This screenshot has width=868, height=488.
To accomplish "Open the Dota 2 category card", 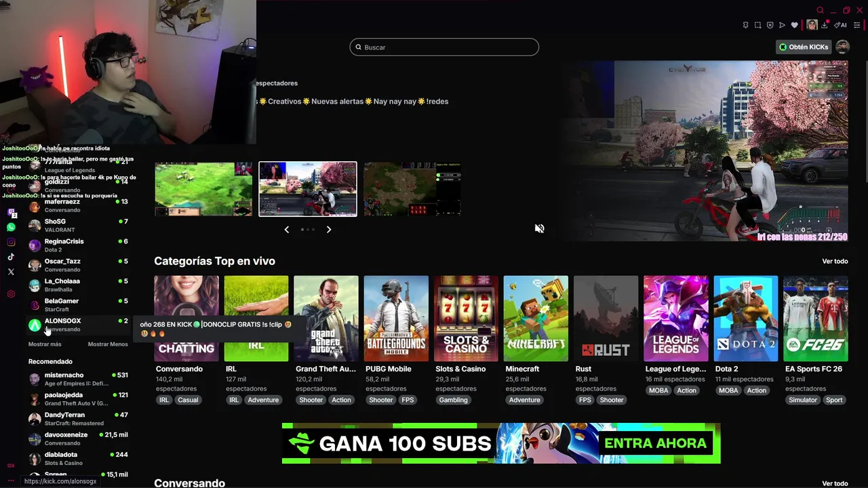I will (745, 319).
